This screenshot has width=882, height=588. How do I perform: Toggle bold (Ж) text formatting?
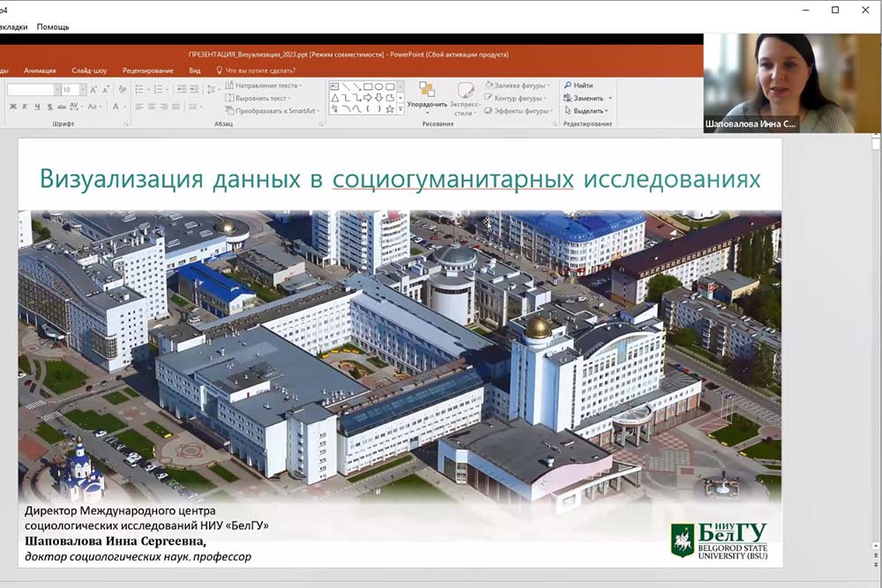13,107
